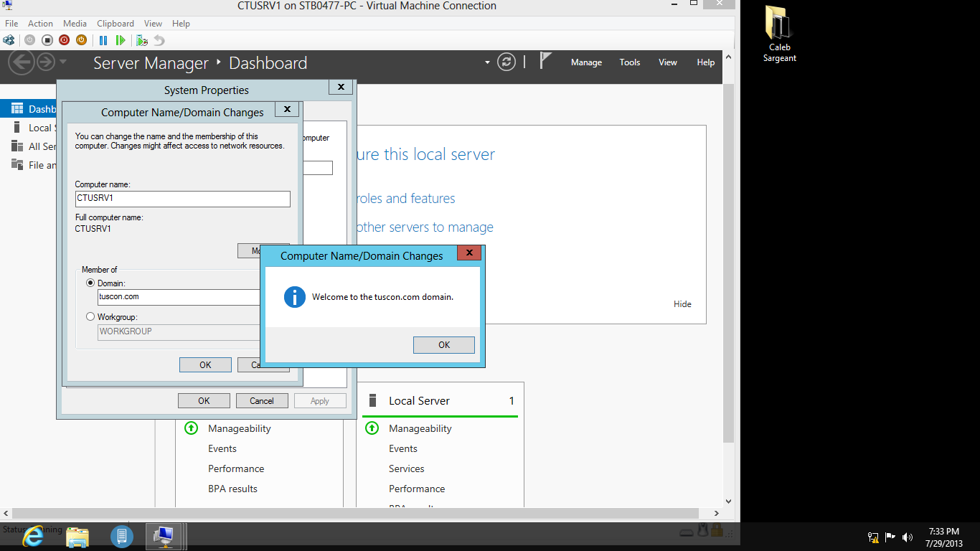The image size is (980, 551).
Task: Open the Server Manager notifications flag
Action: click(546, 61)
